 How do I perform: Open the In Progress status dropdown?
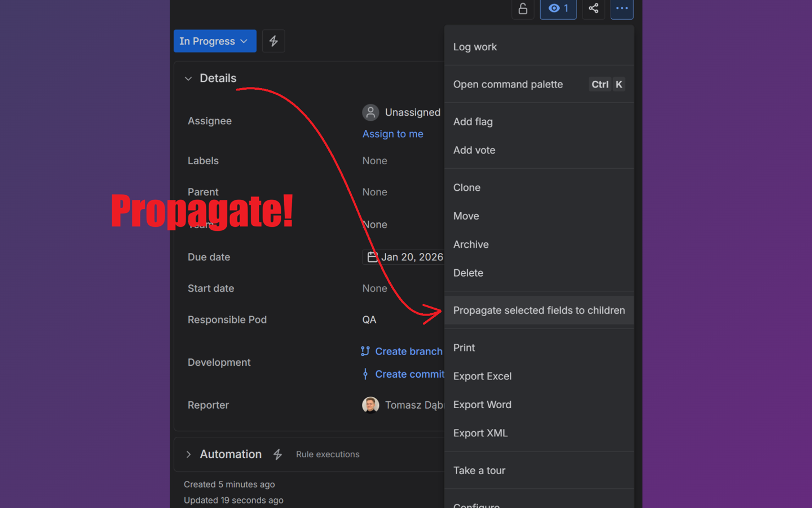coord(215,41)
